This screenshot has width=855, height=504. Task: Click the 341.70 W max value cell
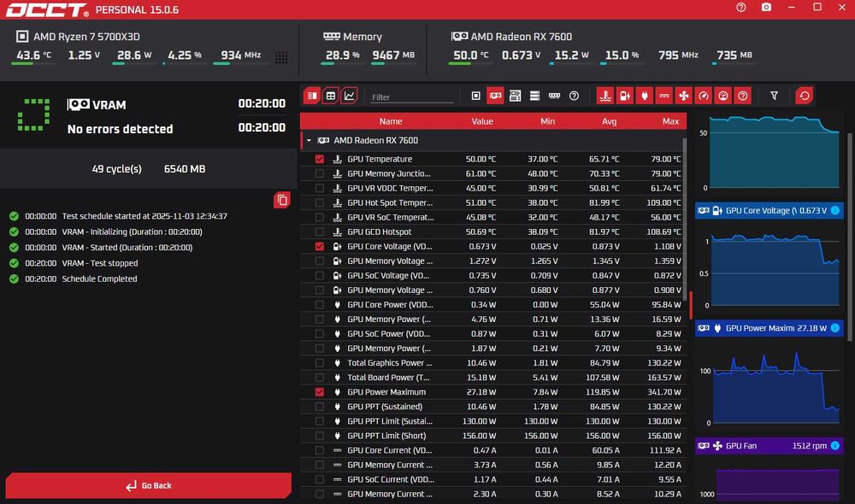click(x=663, y=392)
